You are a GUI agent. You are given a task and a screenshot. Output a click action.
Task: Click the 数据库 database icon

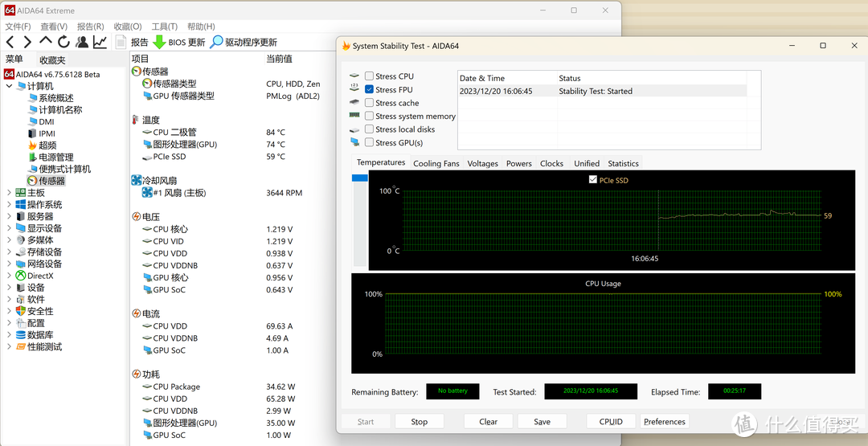click(20, 335)
